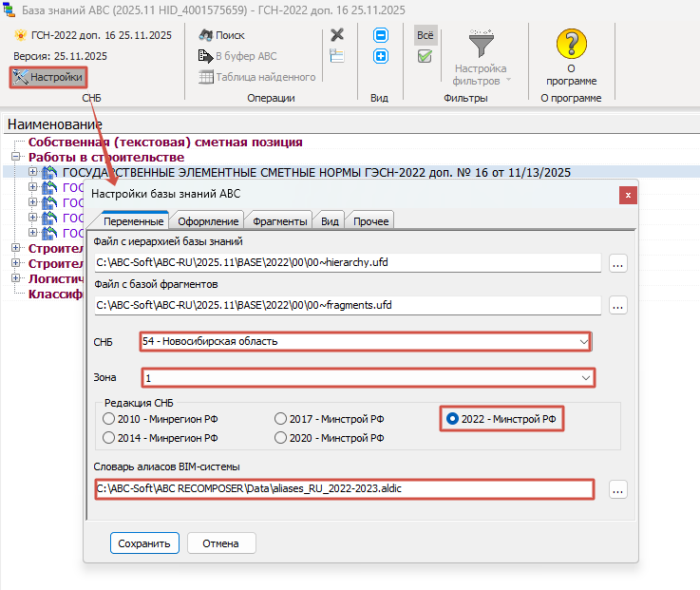Click the black X delete icon
The height and width of the screenshot is (590, 700).
[x=337, y=34]
